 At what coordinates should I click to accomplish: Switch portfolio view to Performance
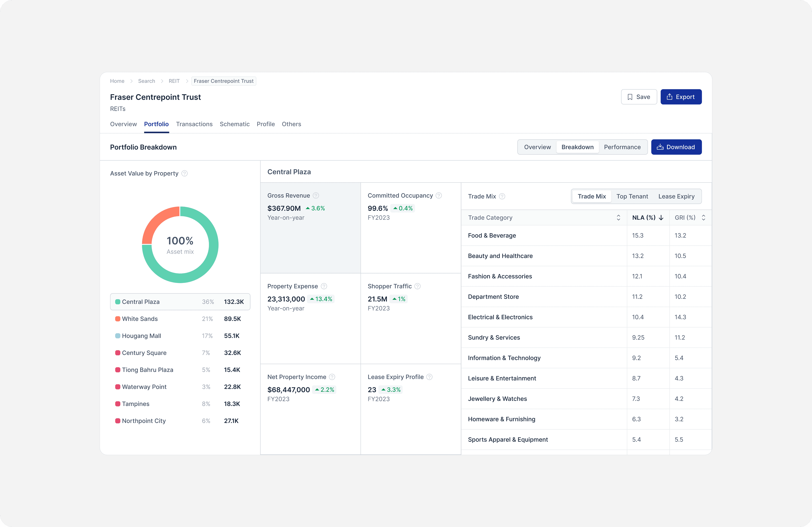pyautogui.click(x=622, y=147)
